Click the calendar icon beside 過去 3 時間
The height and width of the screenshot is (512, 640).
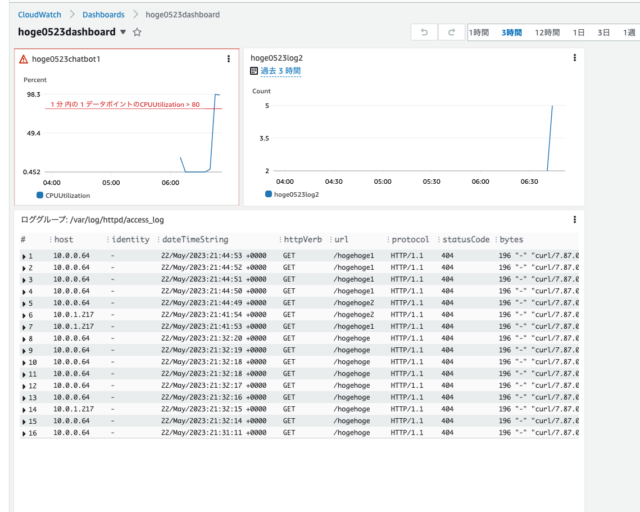coord(254,71)
